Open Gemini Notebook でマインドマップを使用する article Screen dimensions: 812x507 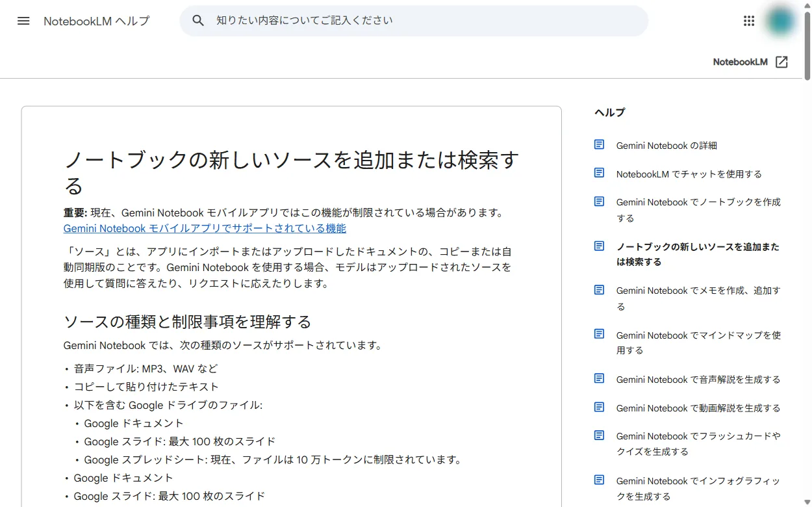click(698, 343)
